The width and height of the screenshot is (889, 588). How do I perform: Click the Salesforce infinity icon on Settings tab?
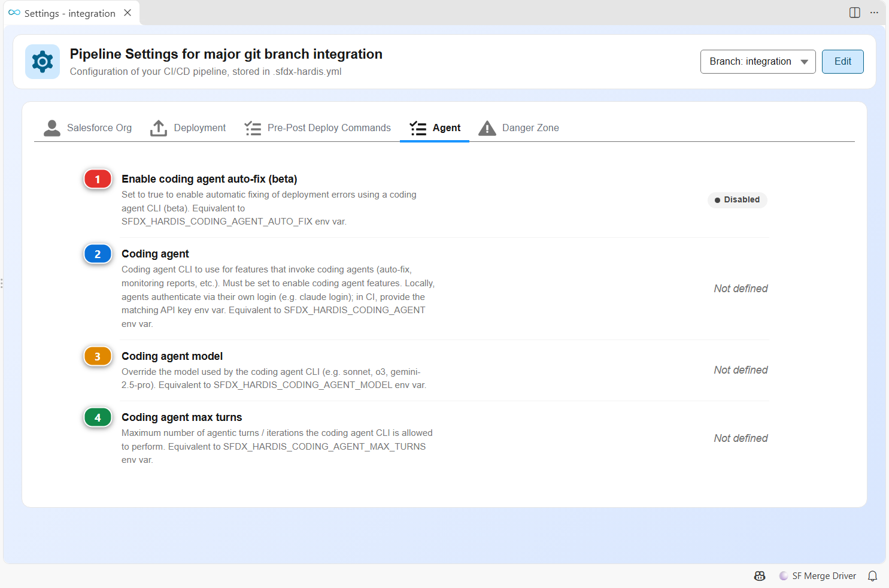coord(14,13)
